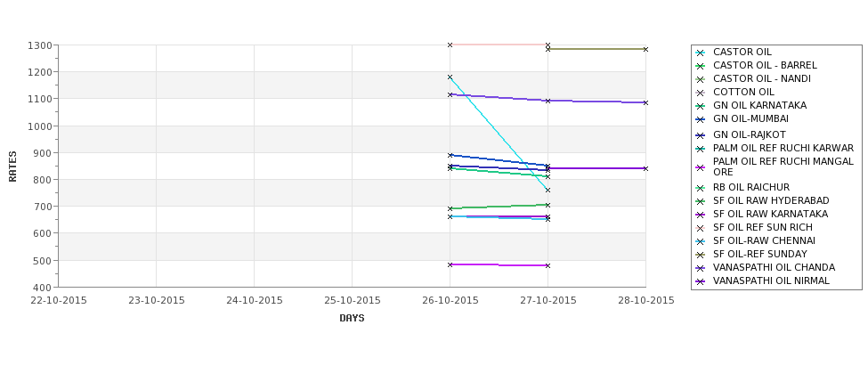Click SF OIL REF SUN RICH legend marker
The width and height of the screenshot is (868, 382).
(701, 228)
